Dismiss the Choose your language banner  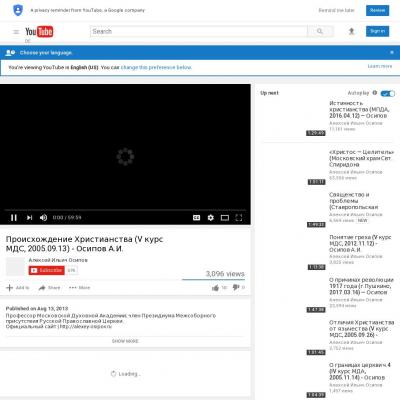click(x=392, y=52)
